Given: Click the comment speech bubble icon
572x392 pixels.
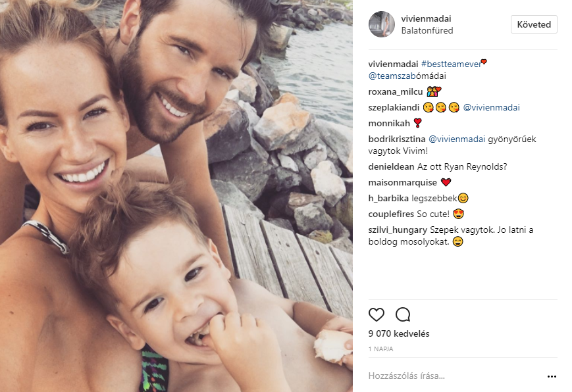Looking at the screenshot, I should point(403,314).
